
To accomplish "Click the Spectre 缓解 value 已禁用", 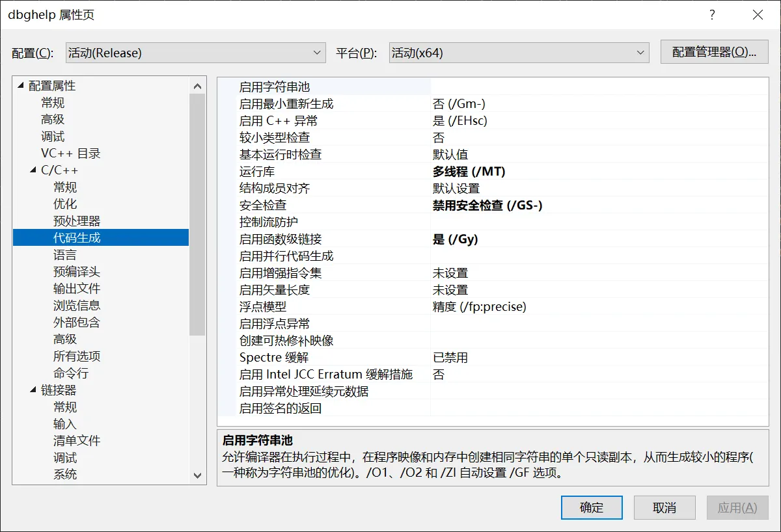I will (x=450, y=358).
